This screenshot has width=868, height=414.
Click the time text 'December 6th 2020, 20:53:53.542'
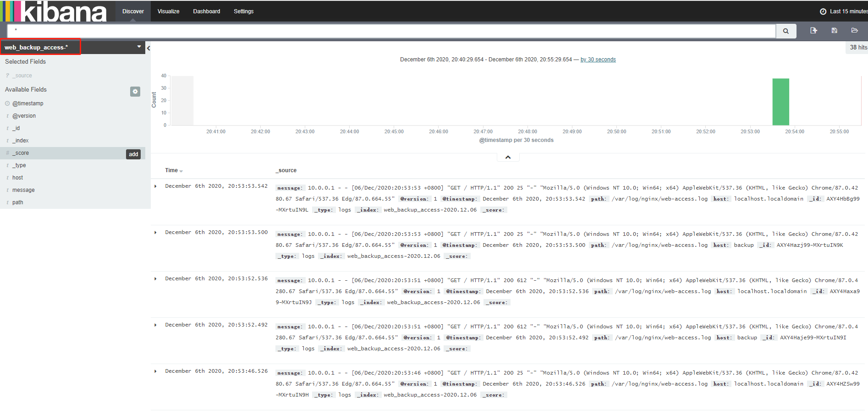pos(216,186)
